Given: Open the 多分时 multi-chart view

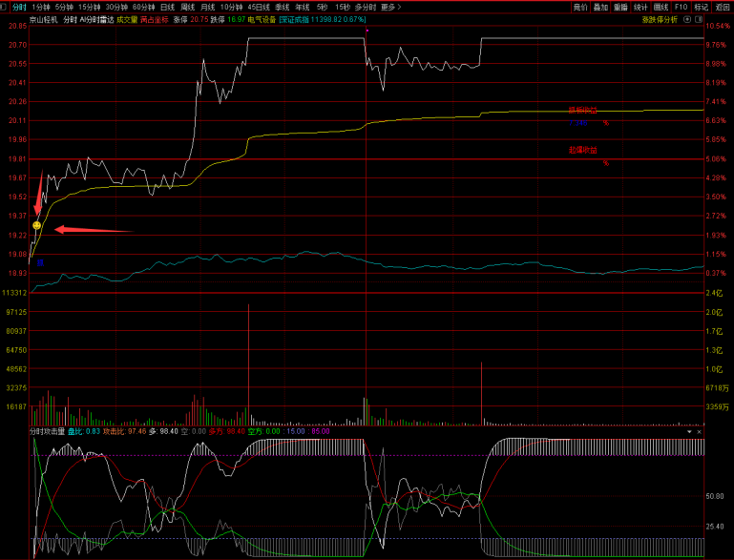Looking at the screenshot, I should (366, 7).
